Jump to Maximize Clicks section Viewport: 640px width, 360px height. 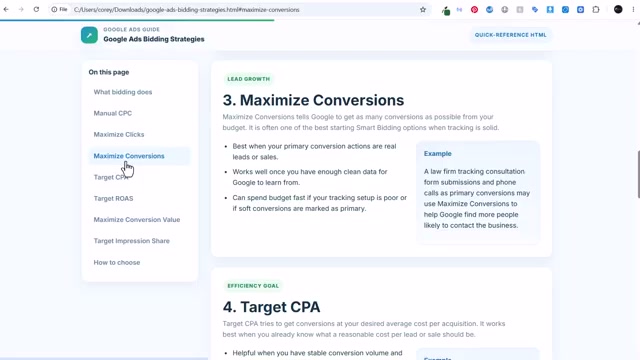click(119, 134)
